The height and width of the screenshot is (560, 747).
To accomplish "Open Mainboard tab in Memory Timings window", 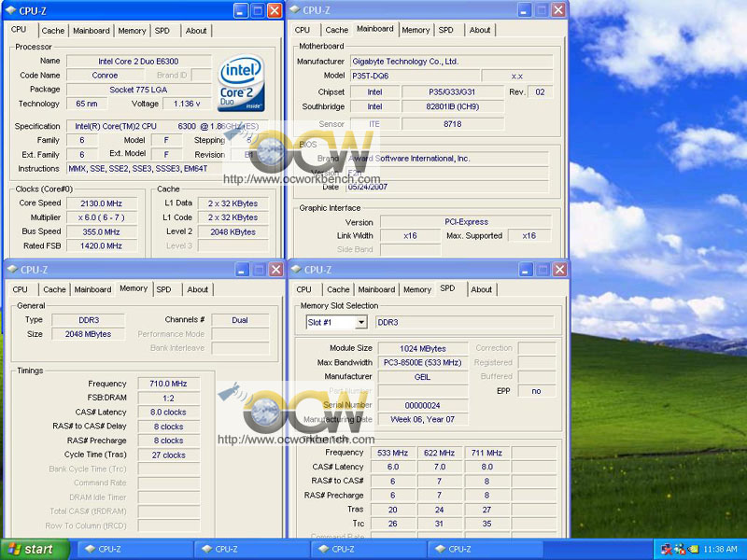I will coord(92,289).
